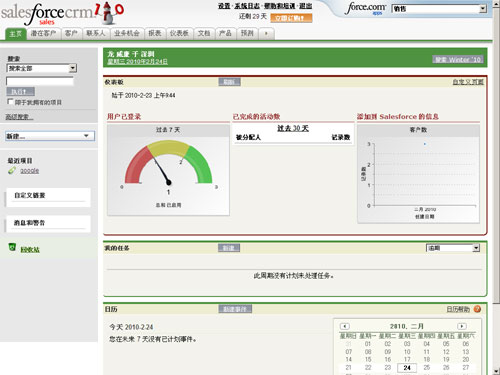
Task: Open the recent item google link
Action: click(x=29, y=171)
